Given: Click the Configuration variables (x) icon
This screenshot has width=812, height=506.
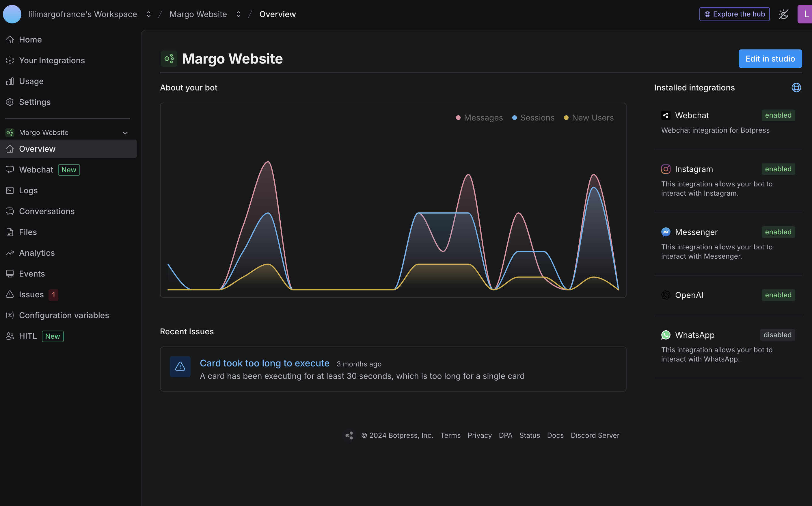Looking at the screenshot, I should [10, 315].
